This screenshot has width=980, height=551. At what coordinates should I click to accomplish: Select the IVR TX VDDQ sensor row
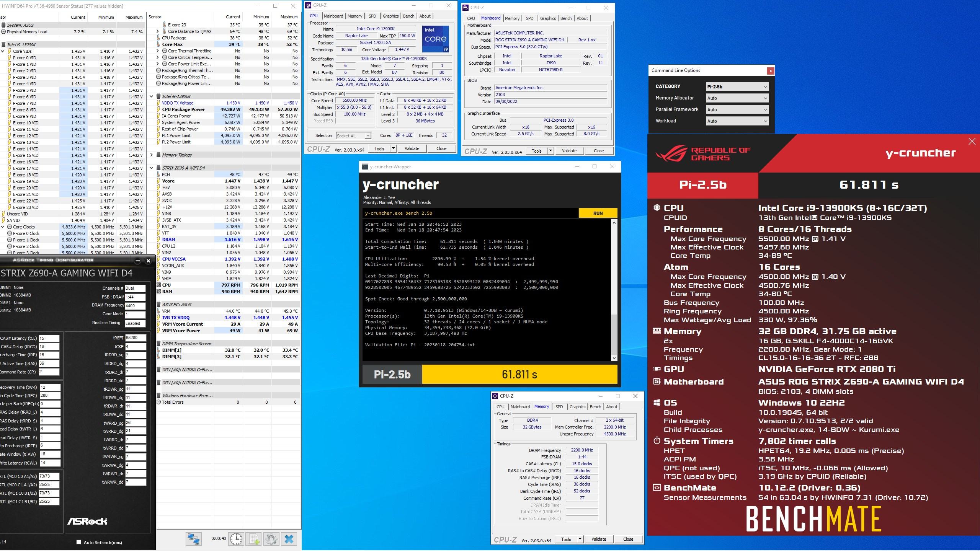pos(228,318)
